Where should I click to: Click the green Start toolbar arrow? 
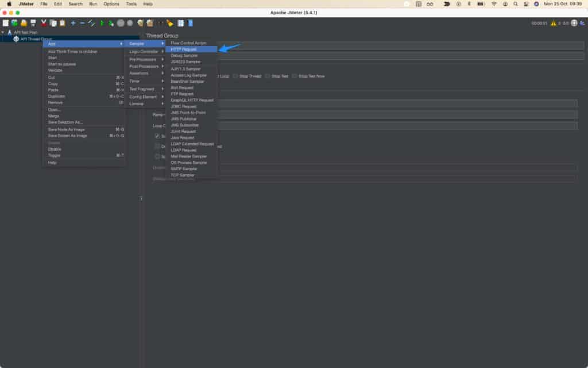(102, 23)
